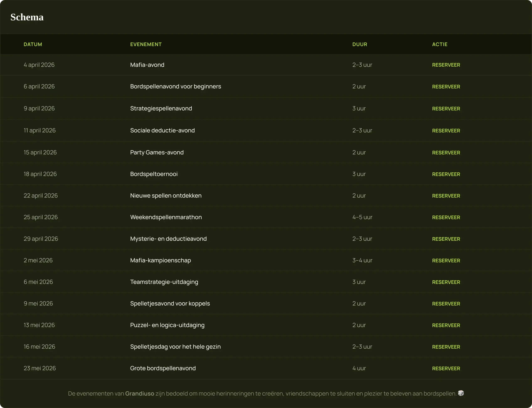Reserve the Mafia-kampioenschap on 2 mei
This screenshot has width=532, height=408.
446,261
